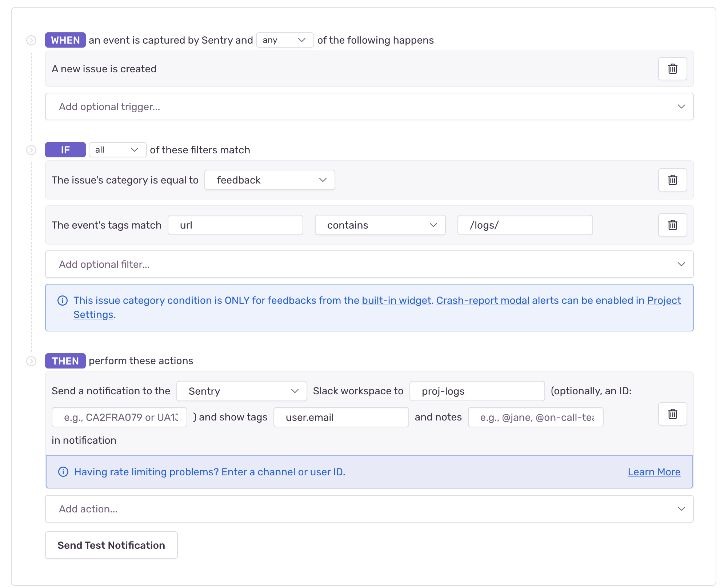Click the info icon in the feedback notice
Image resolution: width=728 pixels, height=588 pixels.
63,300
